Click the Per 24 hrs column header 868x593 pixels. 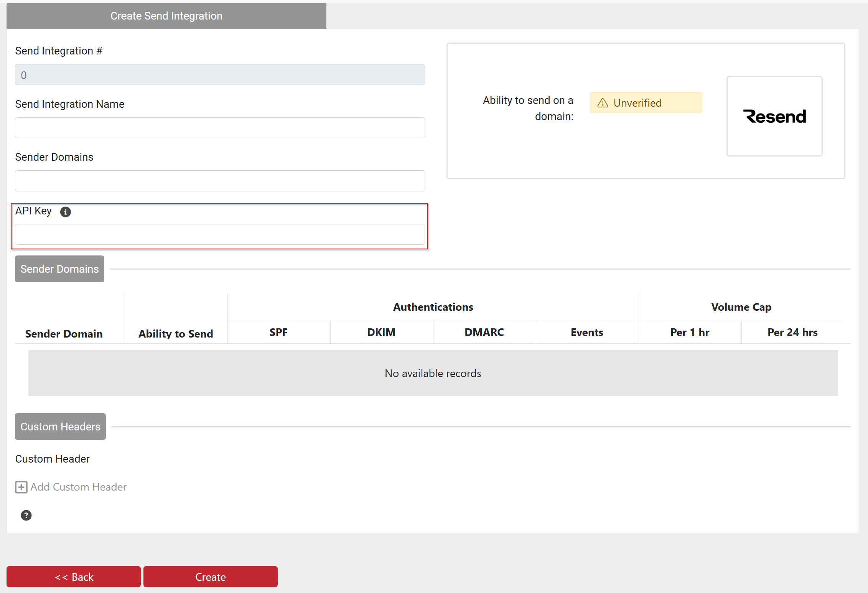(792, 332)
